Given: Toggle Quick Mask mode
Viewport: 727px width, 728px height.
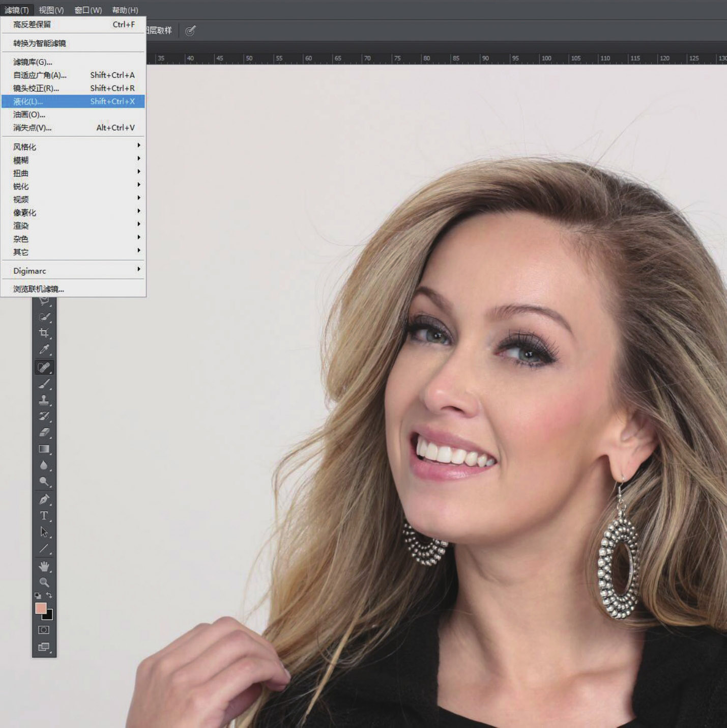Looking at the screenshot, I should point(44,630).
